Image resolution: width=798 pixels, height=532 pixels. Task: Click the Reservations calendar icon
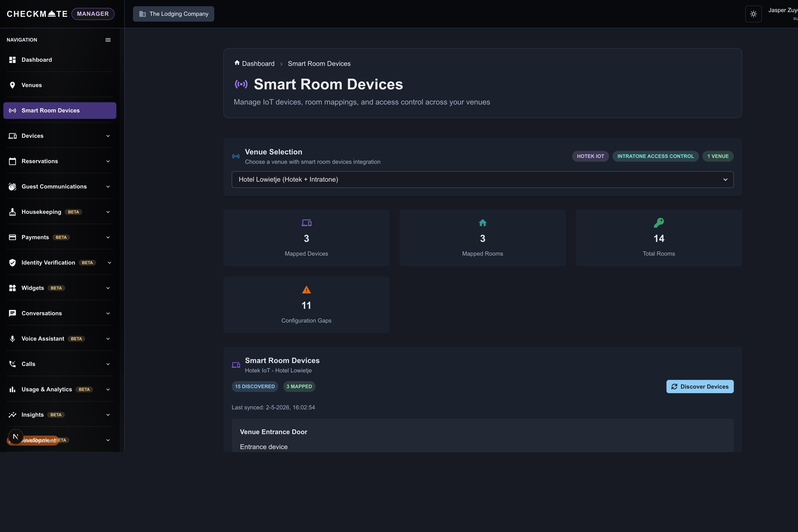(12, 161)
